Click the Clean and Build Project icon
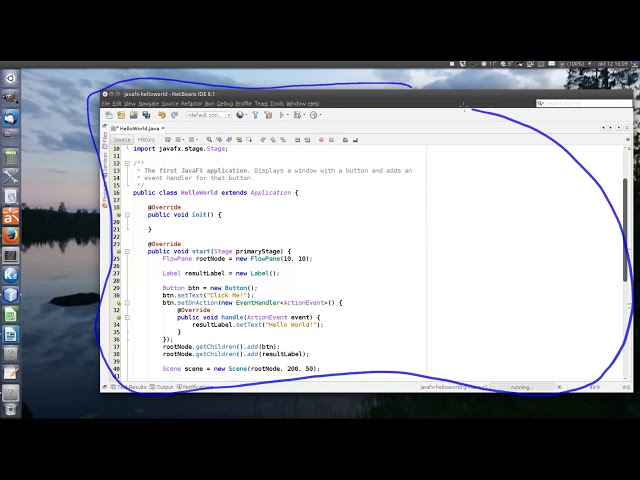640x480 pixels. (x=268, y=115)
